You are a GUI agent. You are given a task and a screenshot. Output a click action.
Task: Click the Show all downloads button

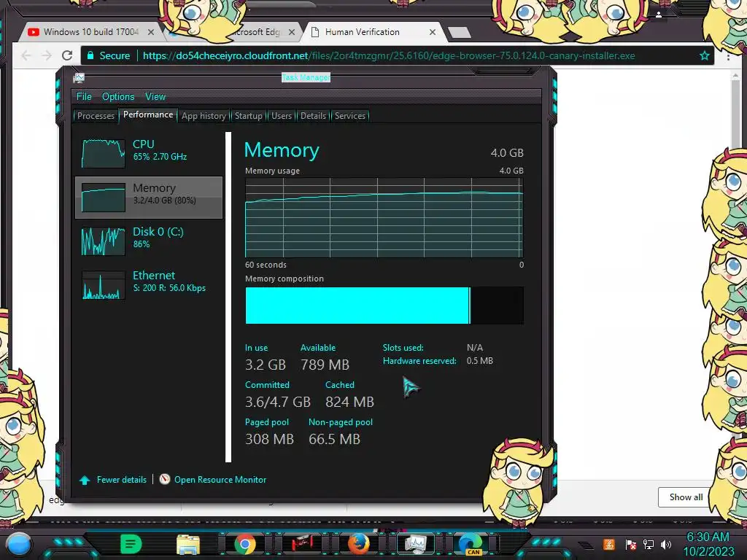coord(686,497)
